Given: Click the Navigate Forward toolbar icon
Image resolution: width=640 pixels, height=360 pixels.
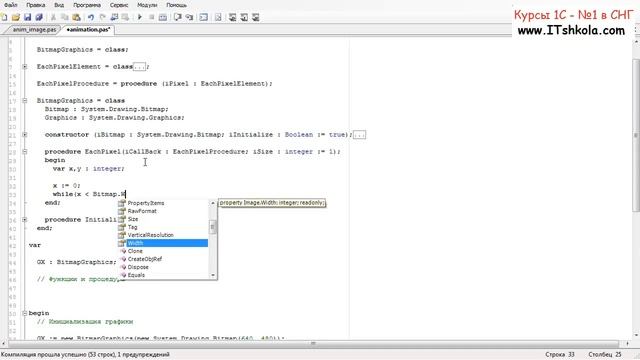Looking at the screenshot, I should [x=126, y=17].
